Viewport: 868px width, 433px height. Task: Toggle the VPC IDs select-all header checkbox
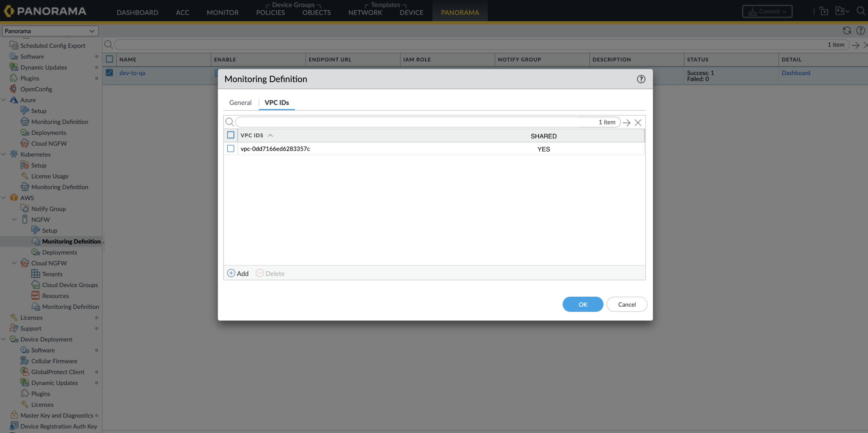pyautogui.click(x=230, y=135)
